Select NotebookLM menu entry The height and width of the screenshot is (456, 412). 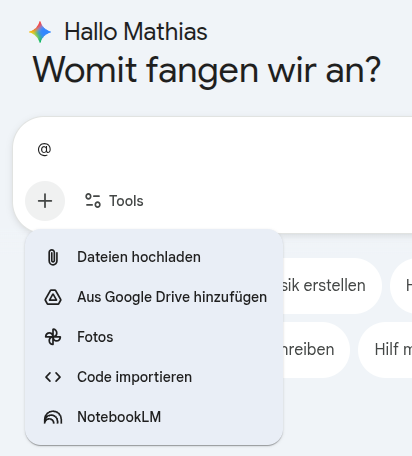[154, 417]
